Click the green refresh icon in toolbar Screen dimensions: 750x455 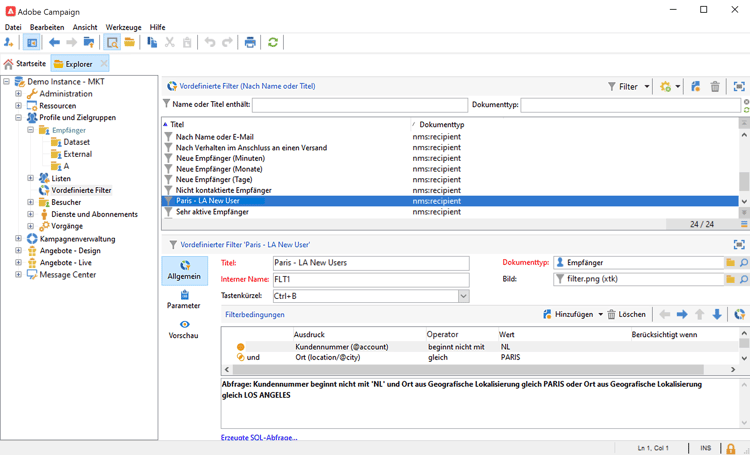[273, 43]
